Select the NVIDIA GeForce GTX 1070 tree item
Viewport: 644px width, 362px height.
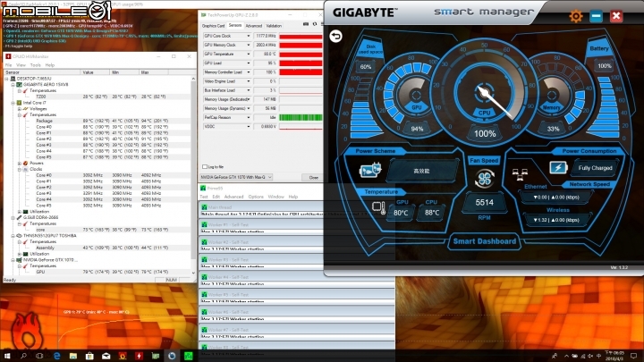point(50,260)
